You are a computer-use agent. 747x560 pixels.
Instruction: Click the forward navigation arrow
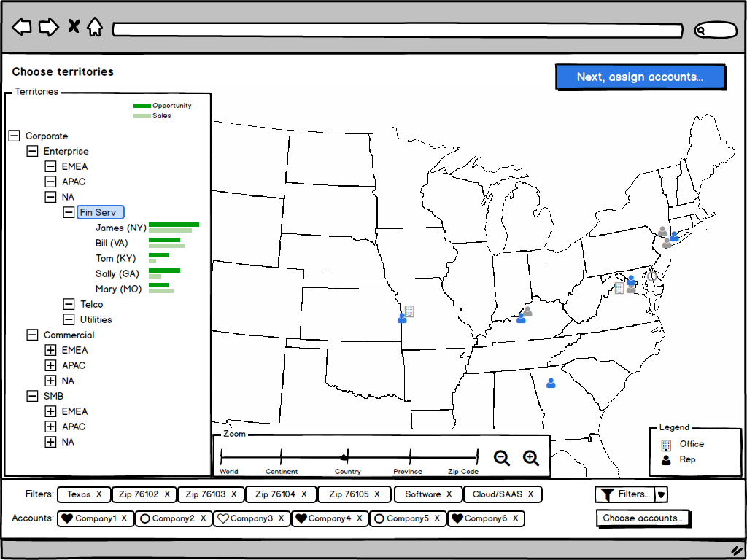pyautogui.click(x=48, y=26)
